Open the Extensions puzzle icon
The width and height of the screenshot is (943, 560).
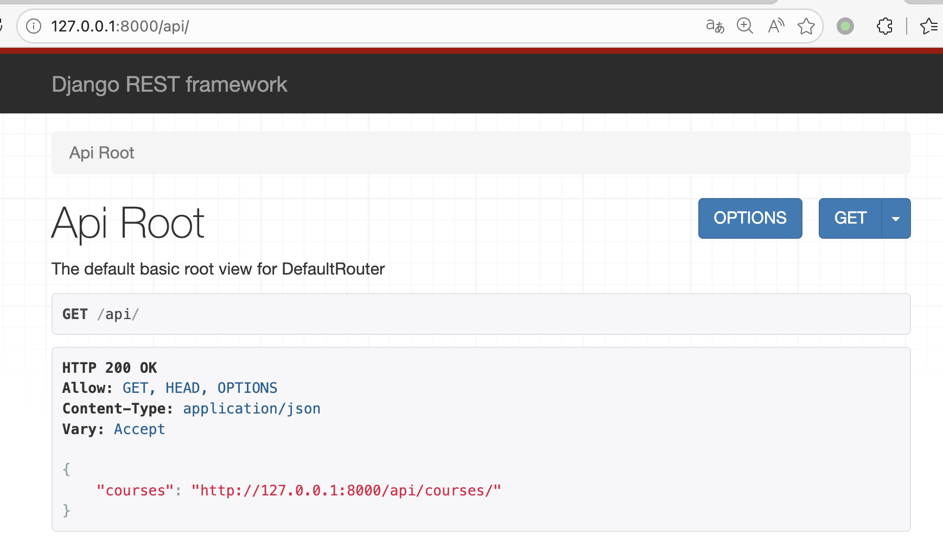884,26
